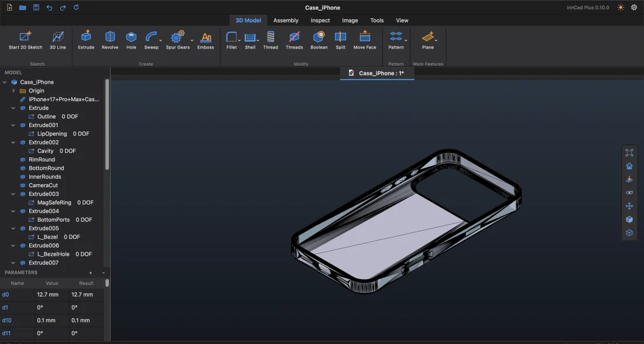Click the zoom-to-fit icon in viewport
Viewport: 644px width, 344px height.
coord(629,153)
